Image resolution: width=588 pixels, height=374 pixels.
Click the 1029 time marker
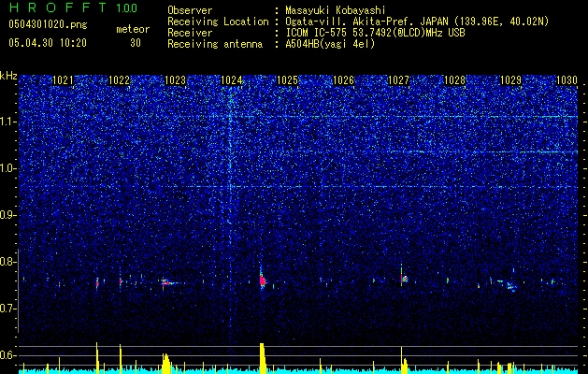(x=510, y=79)
